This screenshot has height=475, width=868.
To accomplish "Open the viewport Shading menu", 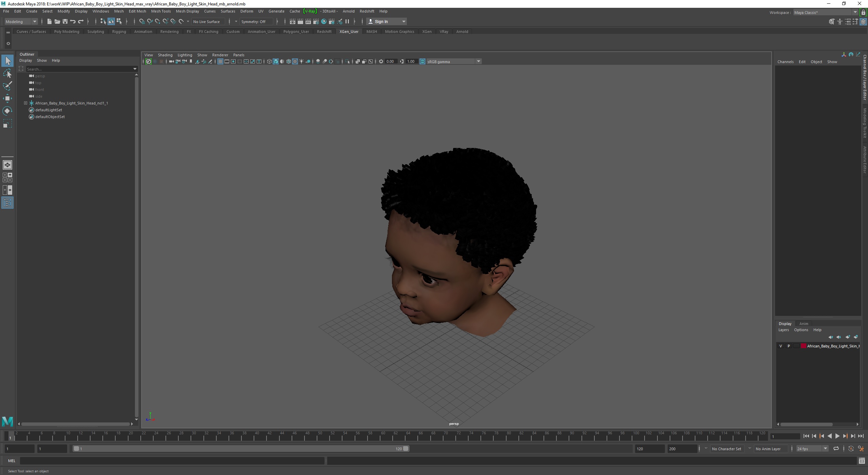I will pos(165,55).
